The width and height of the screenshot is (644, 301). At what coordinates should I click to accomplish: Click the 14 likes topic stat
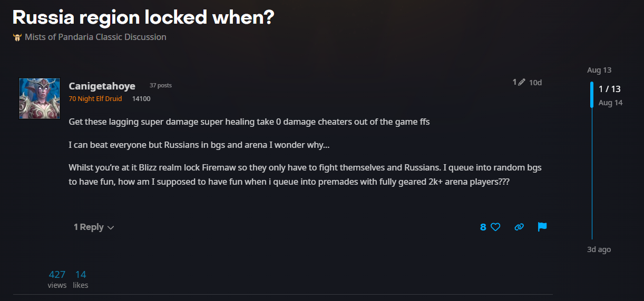click(81, 279)
